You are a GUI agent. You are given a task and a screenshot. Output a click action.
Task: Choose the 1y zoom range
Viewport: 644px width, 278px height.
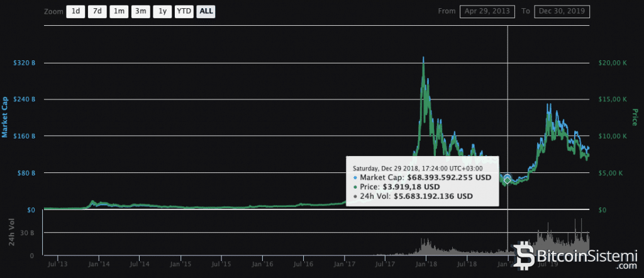point(162,11)
